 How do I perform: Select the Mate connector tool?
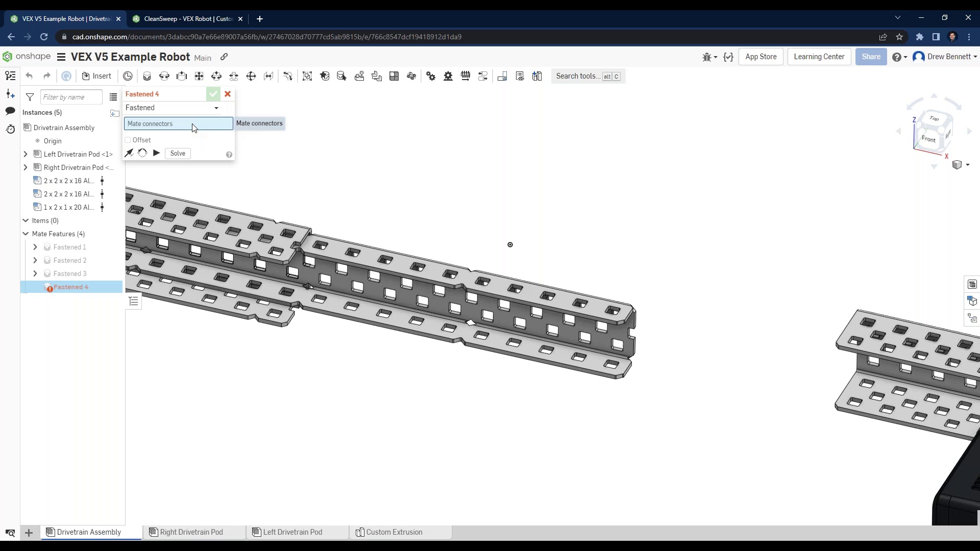coord(128,76)
